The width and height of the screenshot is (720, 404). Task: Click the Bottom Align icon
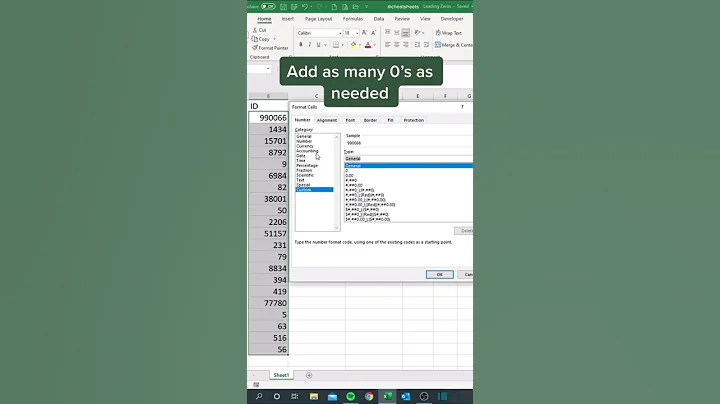pos(405,33)
